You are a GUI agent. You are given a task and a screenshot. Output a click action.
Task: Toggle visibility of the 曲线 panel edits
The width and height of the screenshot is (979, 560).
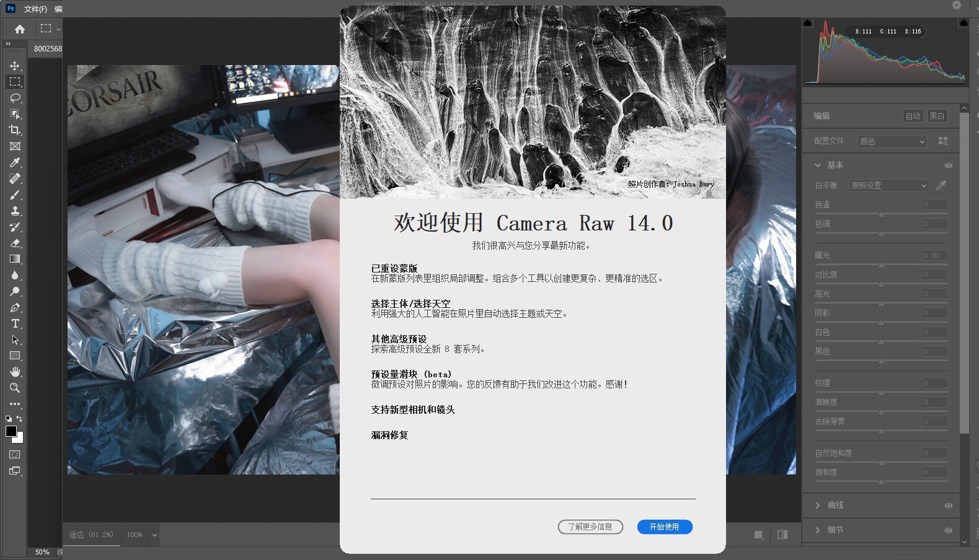pos(948,505)
